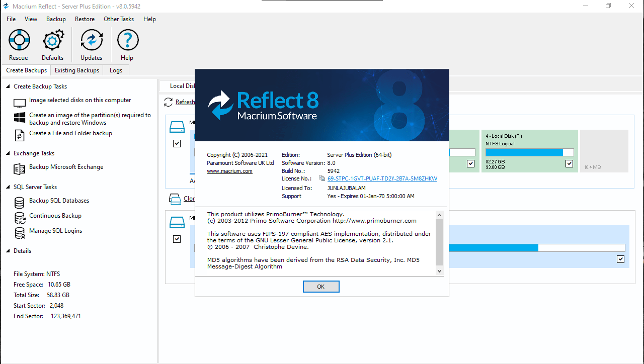Open the Backup menu
Viewport: 644px width, 364px height.
coord(56,19)
